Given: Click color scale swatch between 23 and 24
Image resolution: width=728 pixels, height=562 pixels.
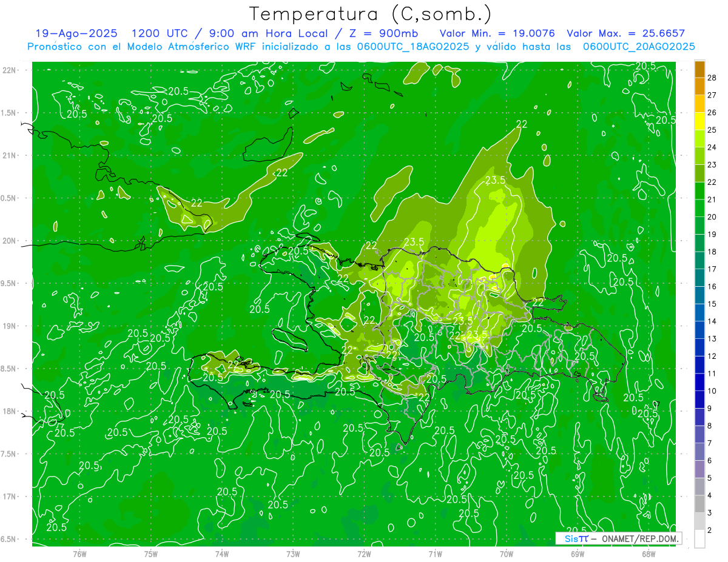Looking at the screenshot, I should 699,156.
